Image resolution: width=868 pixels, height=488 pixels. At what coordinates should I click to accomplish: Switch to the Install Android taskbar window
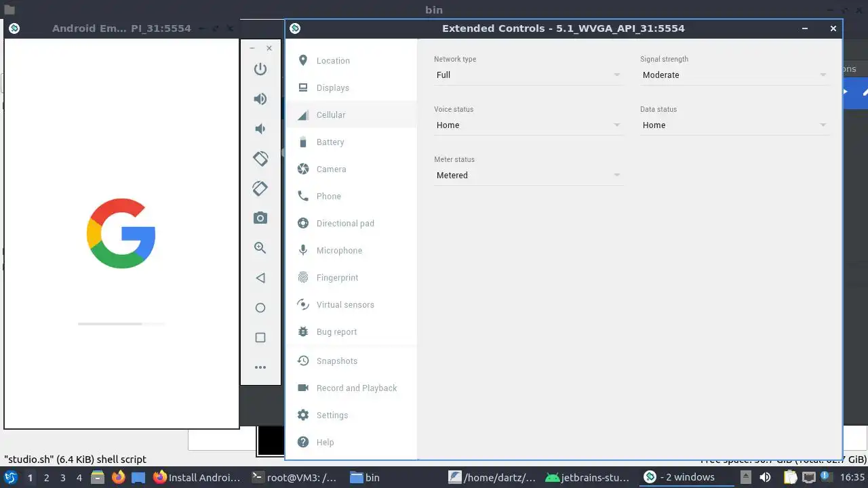197,477
